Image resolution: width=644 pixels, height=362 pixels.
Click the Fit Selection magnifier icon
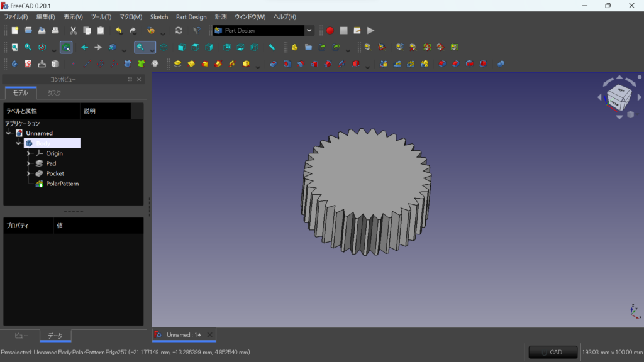click(x=28, y=47)
